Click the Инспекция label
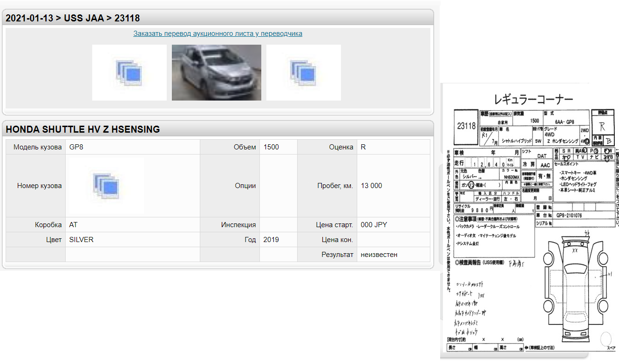619x364 pixels. pyautogui.click(x=238, y=225)
